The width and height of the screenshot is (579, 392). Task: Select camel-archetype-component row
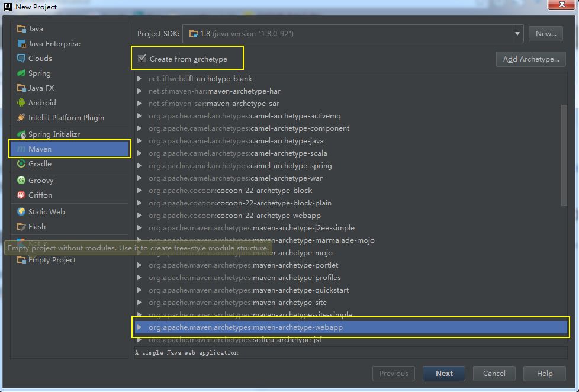pyautogui.click(x=351, y=128)
